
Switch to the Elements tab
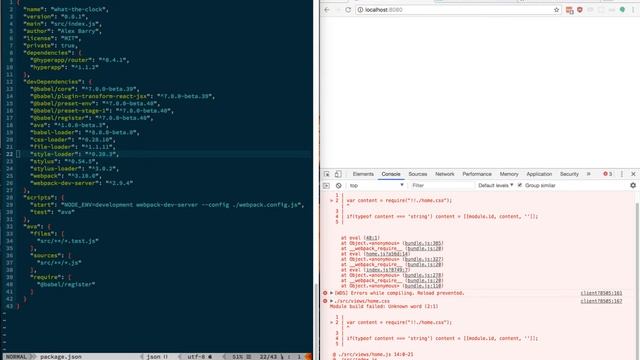tap(363, 174)
